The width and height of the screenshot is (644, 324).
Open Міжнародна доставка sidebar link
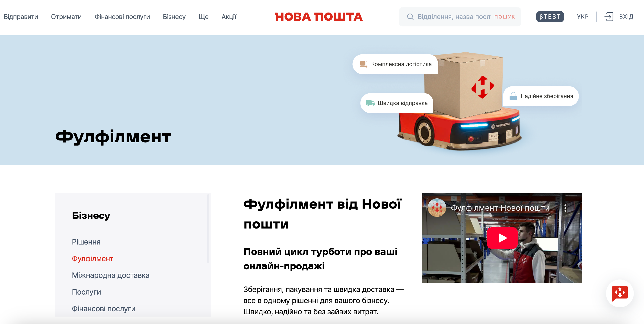[x=111, y=275]
